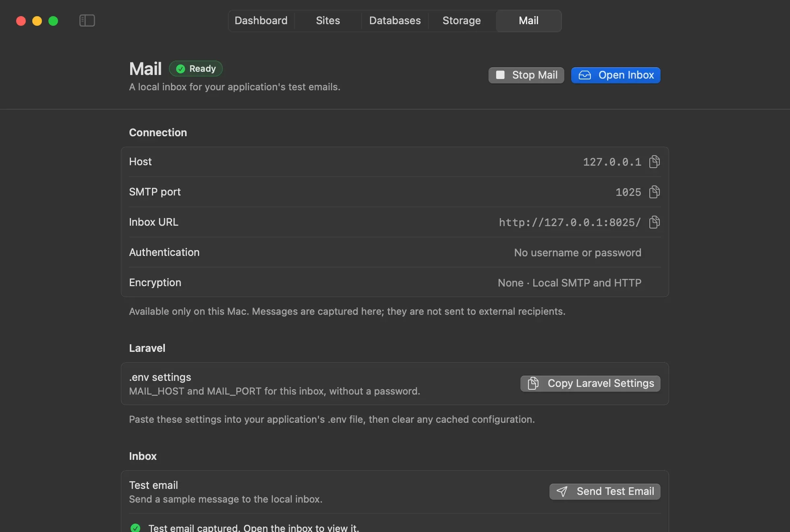Click the Inbox section heading
This screenshot has height=532, width=790.
[x=143, y=456]
